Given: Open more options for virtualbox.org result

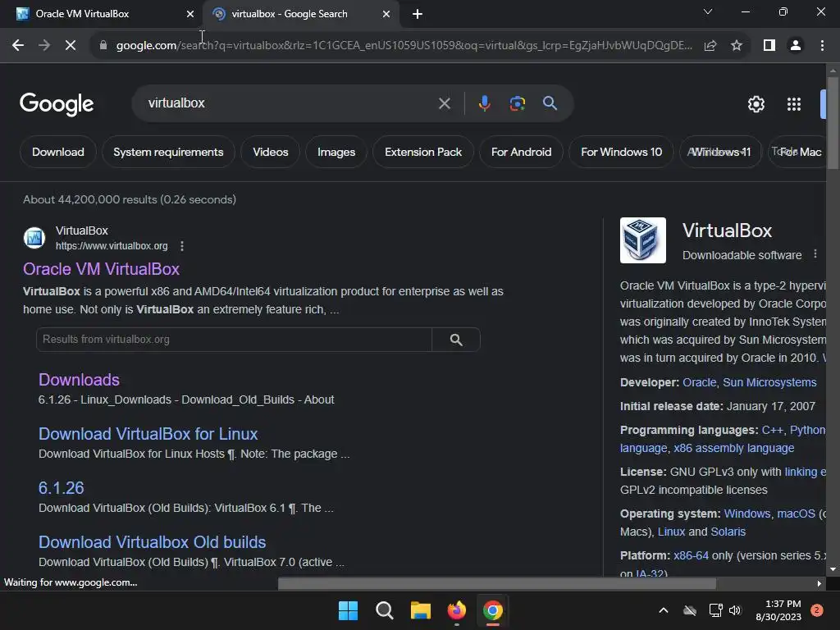Looking at the screenshot, I should click(182, 246).
